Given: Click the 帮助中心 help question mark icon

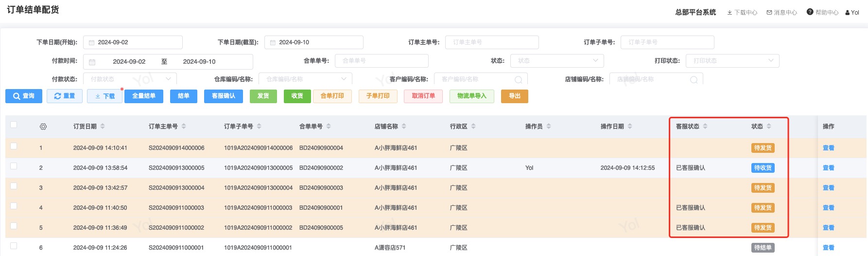Looking at the screenshot, I should [810, 12].
